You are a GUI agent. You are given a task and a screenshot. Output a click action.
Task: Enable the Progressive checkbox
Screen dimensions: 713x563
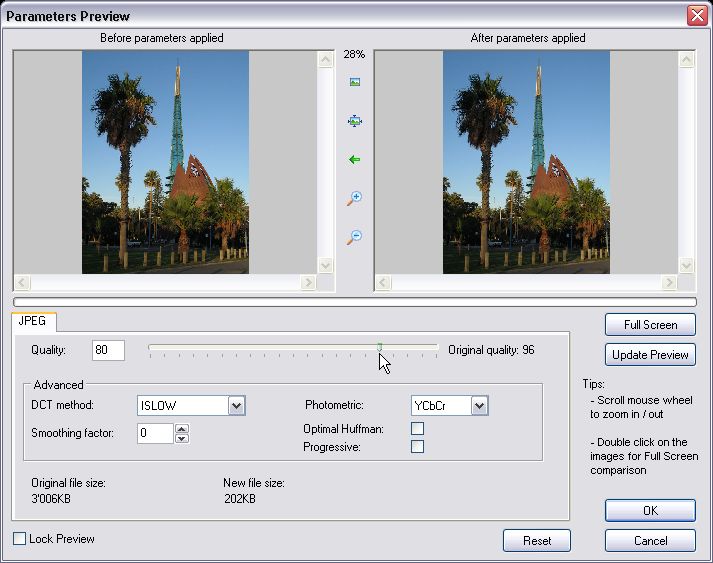tap(417, 447)
